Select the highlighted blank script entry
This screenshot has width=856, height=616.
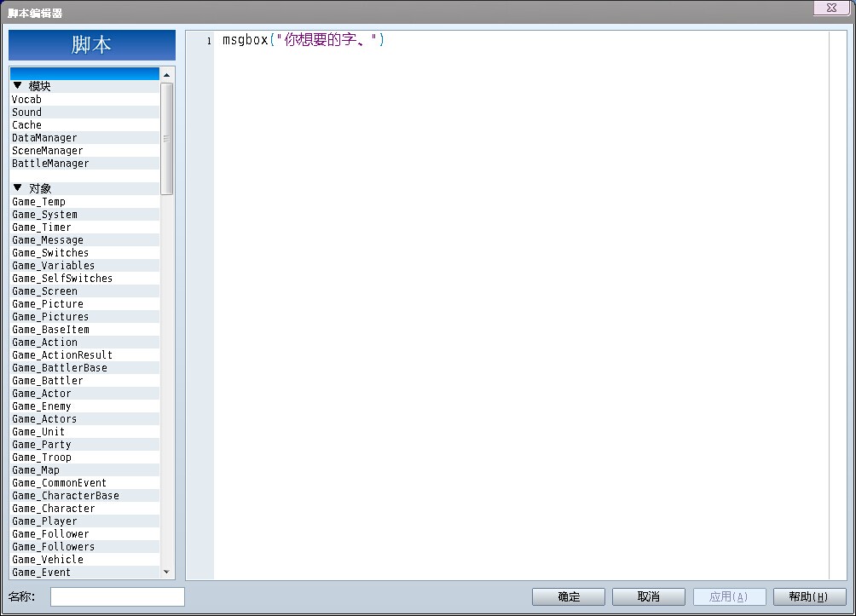tap(84, 73)
